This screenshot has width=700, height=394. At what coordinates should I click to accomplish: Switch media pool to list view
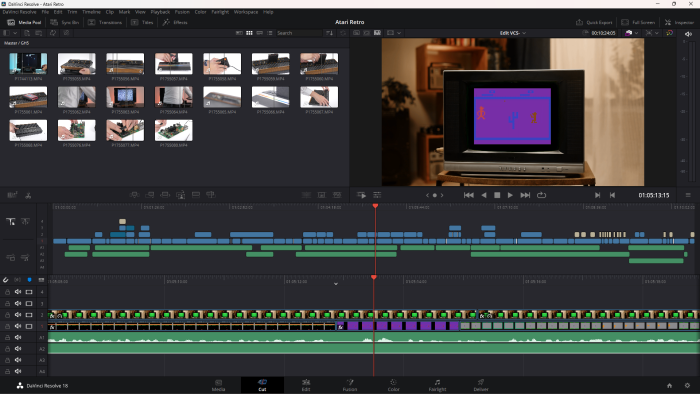[270, 33]
